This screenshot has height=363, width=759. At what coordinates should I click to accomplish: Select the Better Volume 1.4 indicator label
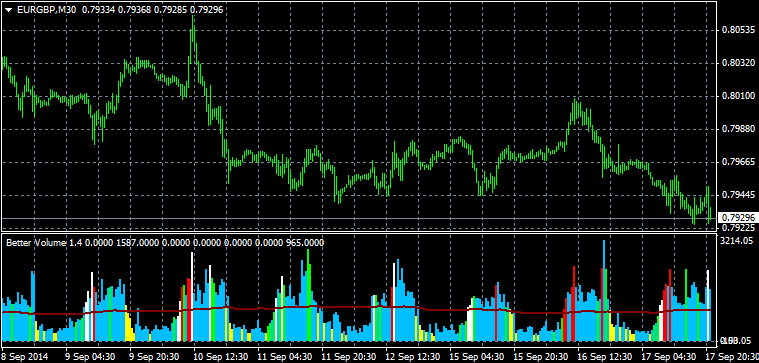pos(44,243)
